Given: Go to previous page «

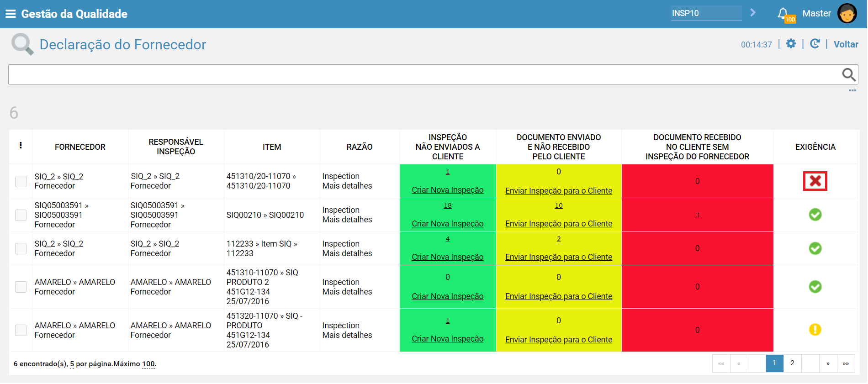Looking at the screenshot, I should [x=739, y=363].
